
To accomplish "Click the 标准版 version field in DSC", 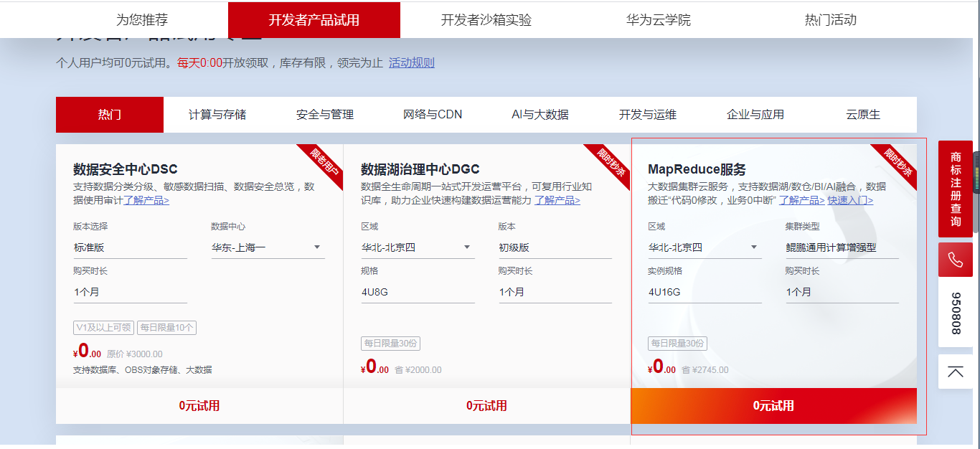I will [x=130, y=247].
